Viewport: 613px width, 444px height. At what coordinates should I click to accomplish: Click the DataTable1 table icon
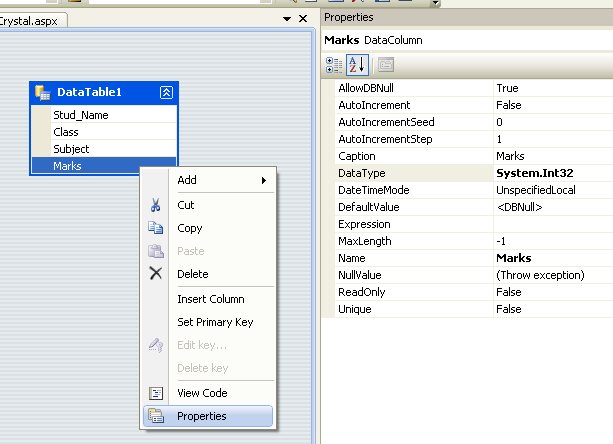click(x=42, y=92)
